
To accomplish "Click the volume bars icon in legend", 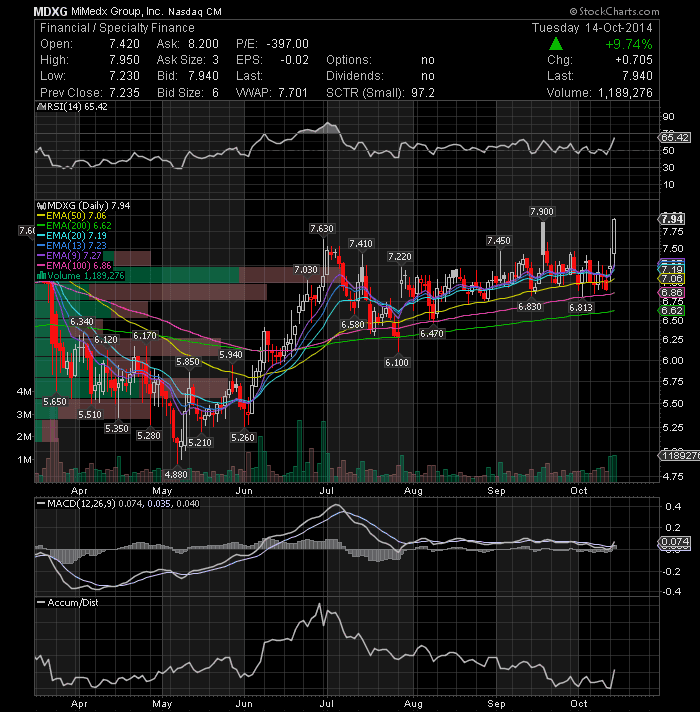I will tap(41, 276).
